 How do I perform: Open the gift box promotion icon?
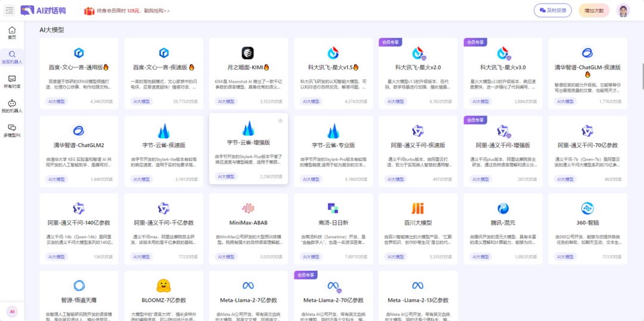coord(89,11)
